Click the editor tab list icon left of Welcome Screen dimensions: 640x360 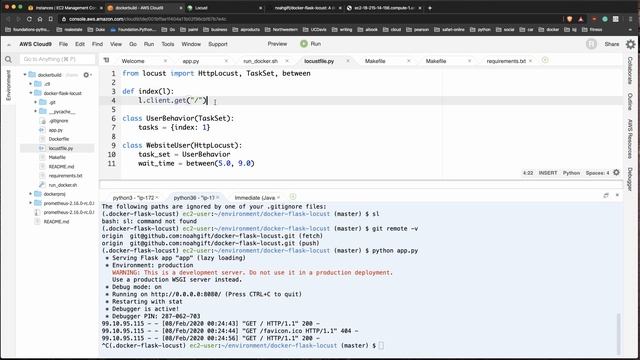[107, 60]
